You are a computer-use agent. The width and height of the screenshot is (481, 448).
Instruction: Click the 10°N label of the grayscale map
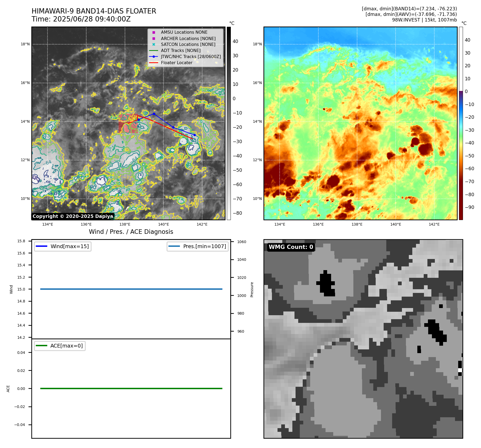pyautogui.click(x=25, y=199)
